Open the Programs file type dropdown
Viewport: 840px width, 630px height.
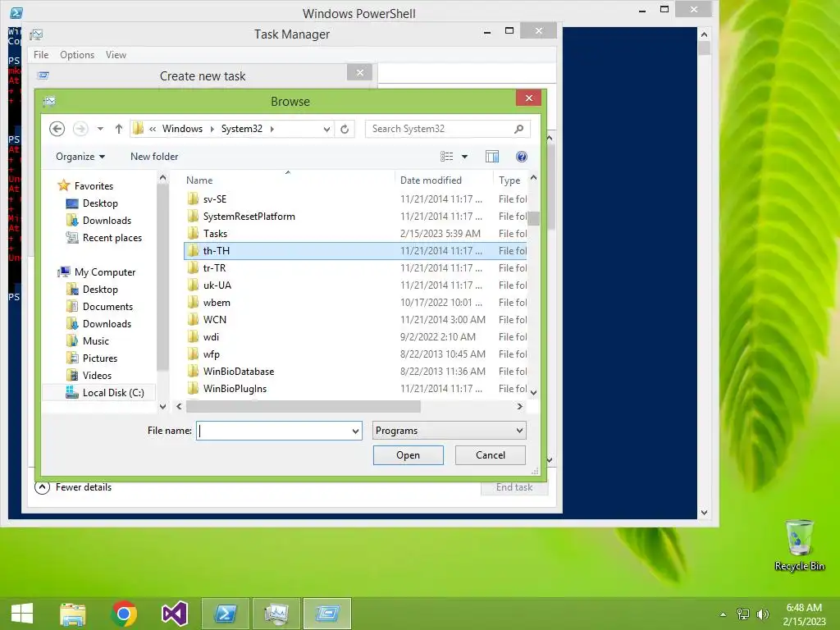(449, 431)
